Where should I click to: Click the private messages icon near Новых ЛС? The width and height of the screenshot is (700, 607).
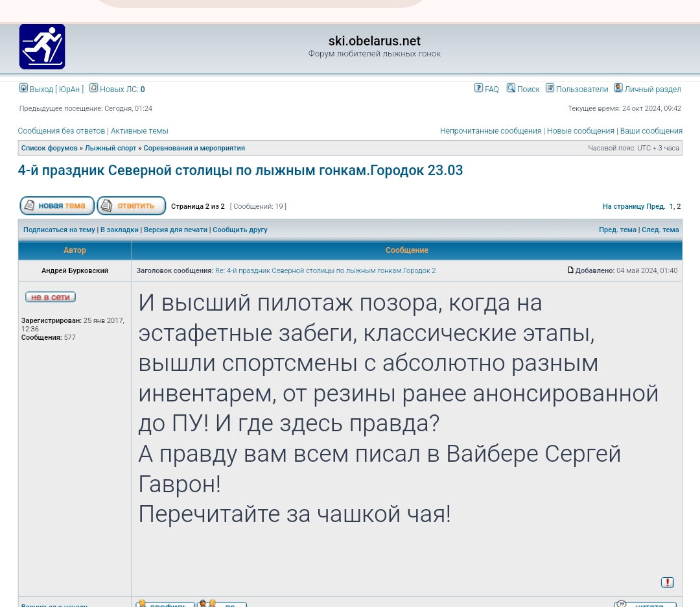pyautogui.click(x=93, y=88)
